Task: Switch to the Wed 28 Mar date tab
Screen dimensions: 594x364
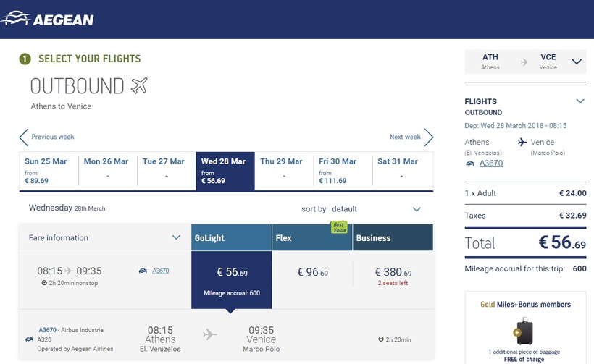Action: coord(225,171)
